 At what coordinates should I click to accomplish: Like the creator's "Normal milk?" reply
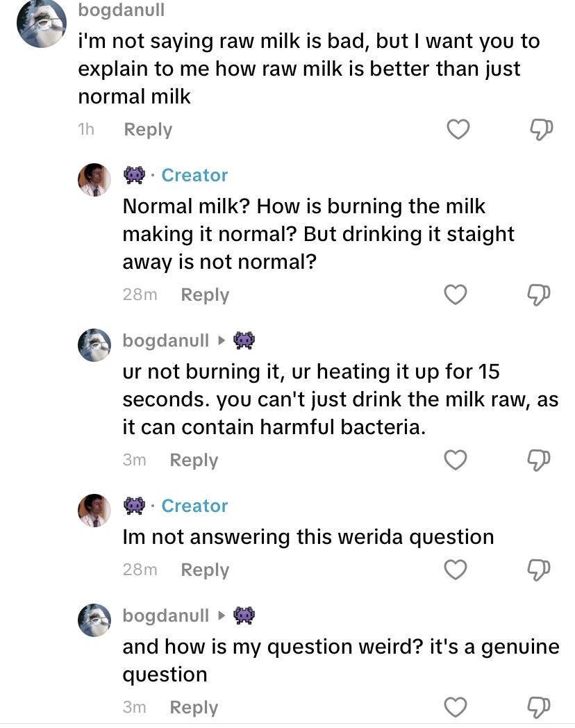click(455, 295)
